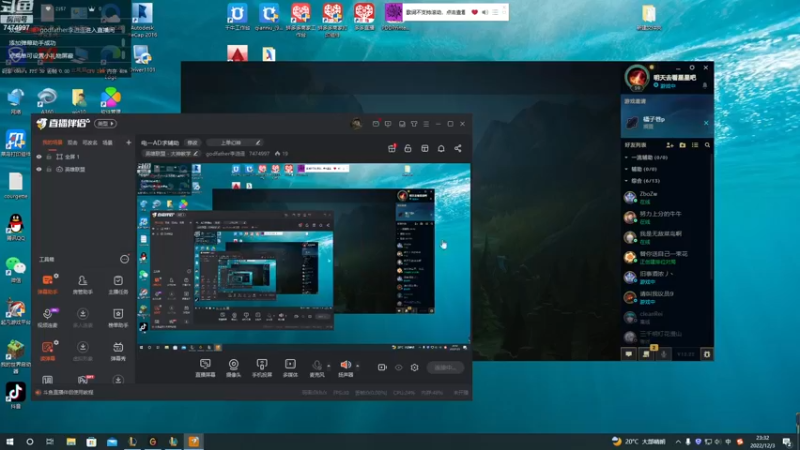Open 主播任务 tool
This screenshot has width=800, height=450.
click(118, 284)
